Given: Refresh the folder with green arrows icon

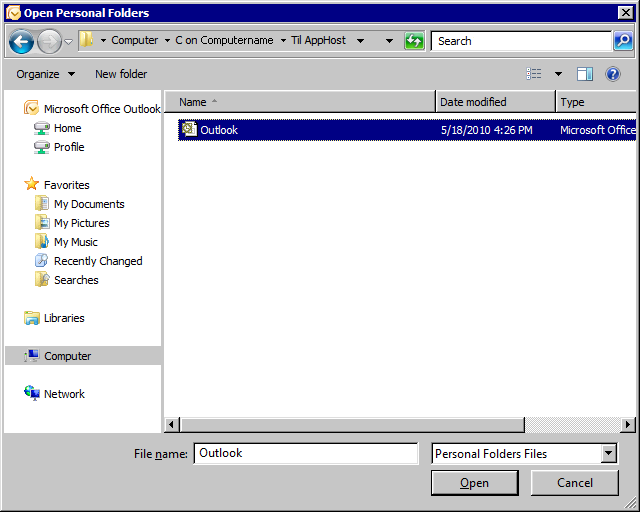Looking at the screenshot, I should [x=414, y=41].
